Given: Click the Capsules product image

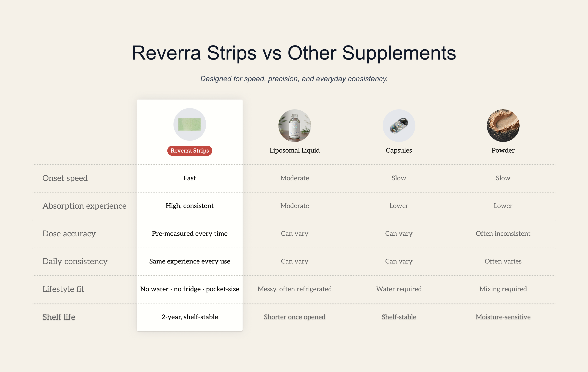Looking at the screenshot, I should pos(399,125).
